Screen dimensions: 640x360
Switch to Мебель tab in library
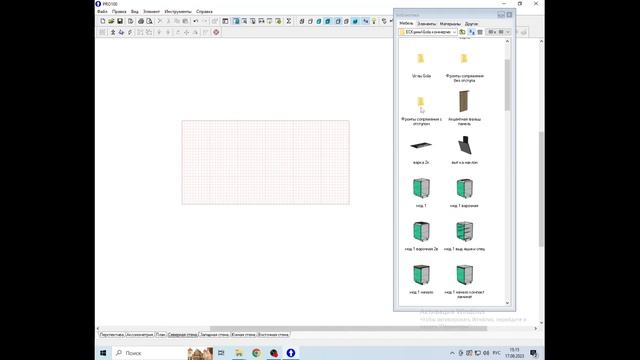pyautogui.click(x=406, y=24)
